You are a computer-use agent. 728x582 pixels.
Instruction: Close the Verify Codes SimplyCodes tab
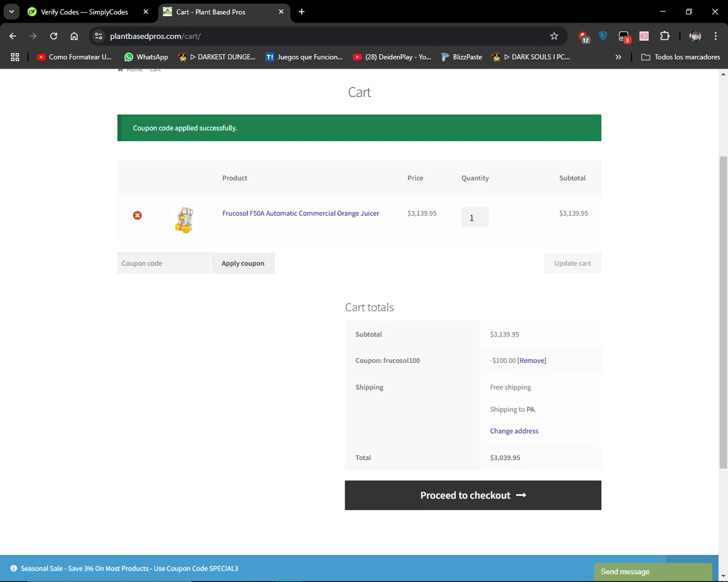146,12
